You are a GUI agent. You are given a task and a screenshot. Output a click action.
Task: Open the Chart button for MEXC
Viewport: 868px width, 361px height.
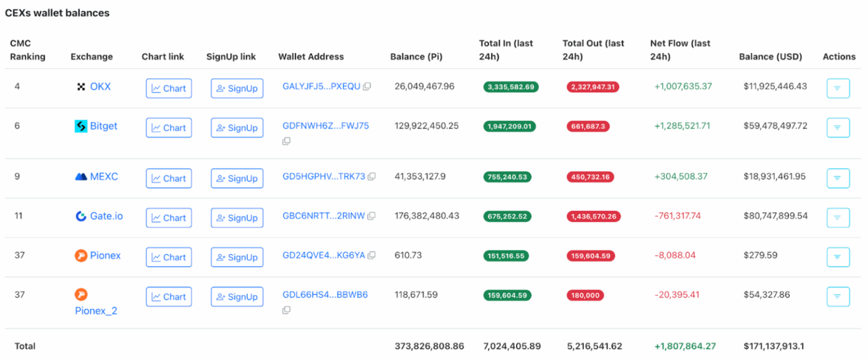(x=169, y=178)
